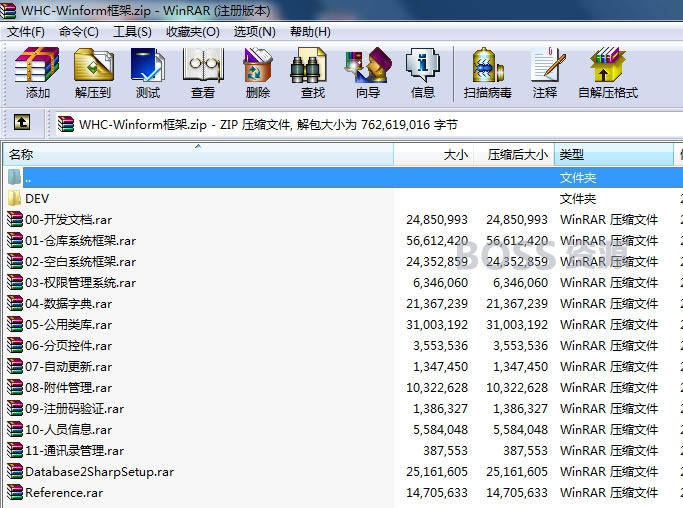Screen dimensions: 683x508
Task: Click the icon of 04-数据字典.rar
Action: [x=15, y=303]
